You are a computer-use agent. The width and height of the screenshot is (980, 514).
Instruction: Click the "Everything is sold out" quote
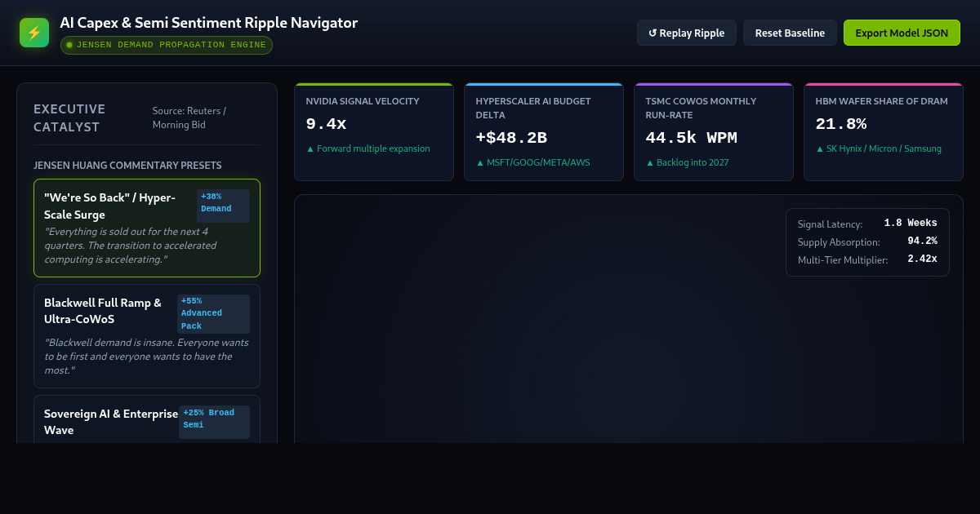tap(131, 246)
